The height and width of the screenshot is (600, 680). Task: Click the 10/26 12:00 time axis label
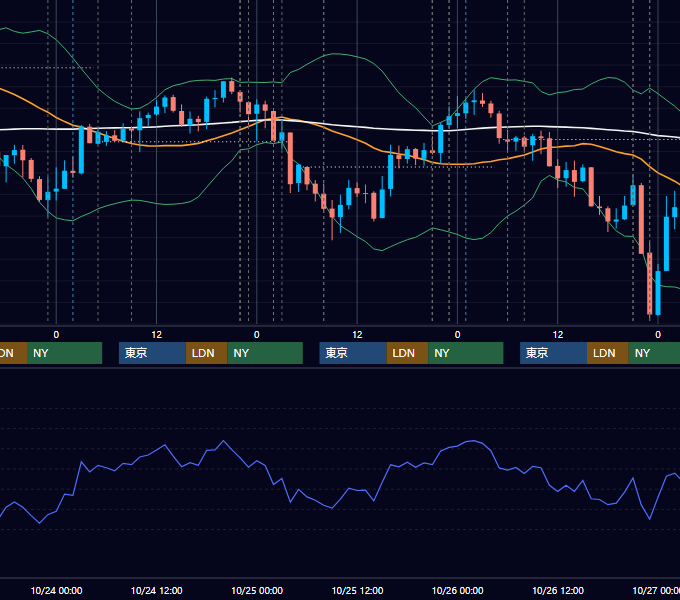pyautogui.click(x=558, y=590)
